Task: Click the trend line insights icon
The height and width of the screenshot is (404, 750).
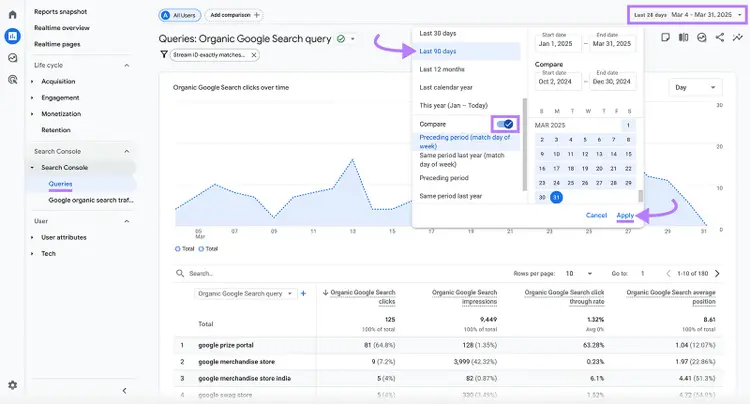Action: 738,37
